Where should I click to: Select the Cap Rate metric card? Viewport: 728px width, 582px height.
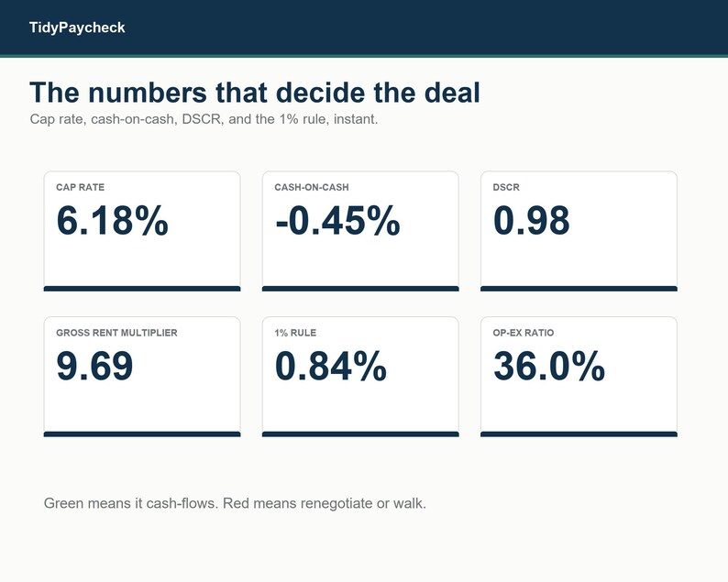coord(142,231)
